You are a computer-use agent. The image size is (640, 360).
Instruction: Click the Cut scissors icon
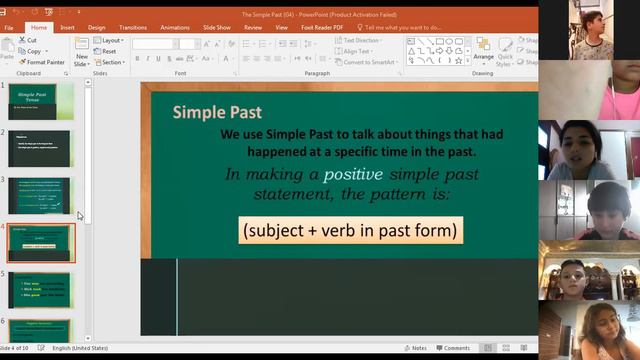[x=22, y=40]
